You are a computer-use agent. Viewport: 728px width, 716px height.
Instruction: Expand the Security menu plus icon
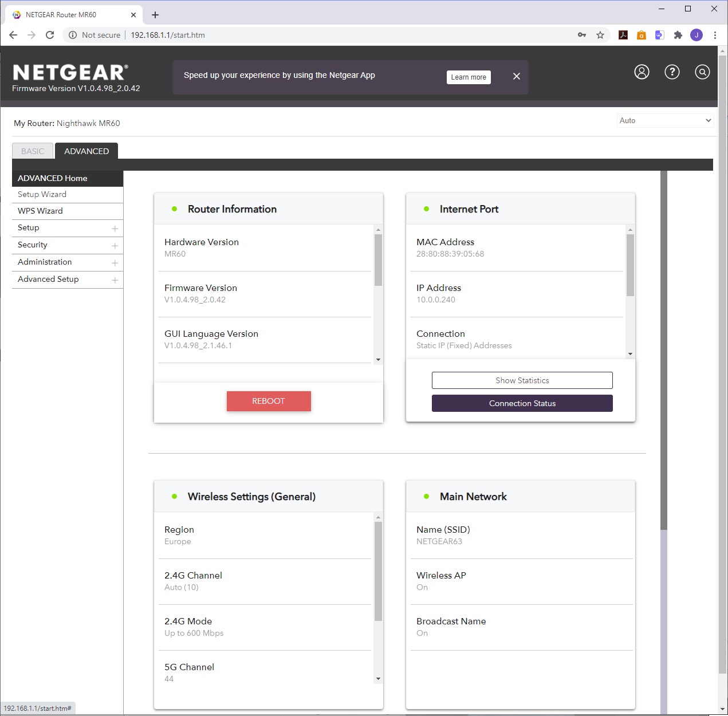pos(115,246)
